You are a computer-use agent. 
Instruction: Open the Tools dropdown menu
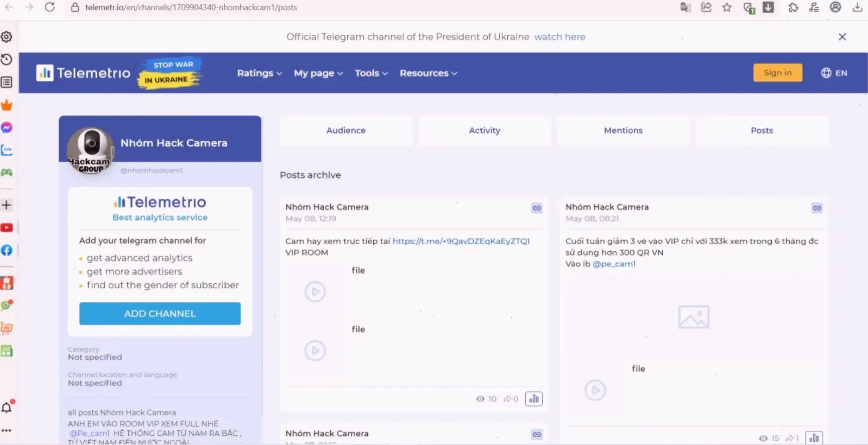click(371, 73)
